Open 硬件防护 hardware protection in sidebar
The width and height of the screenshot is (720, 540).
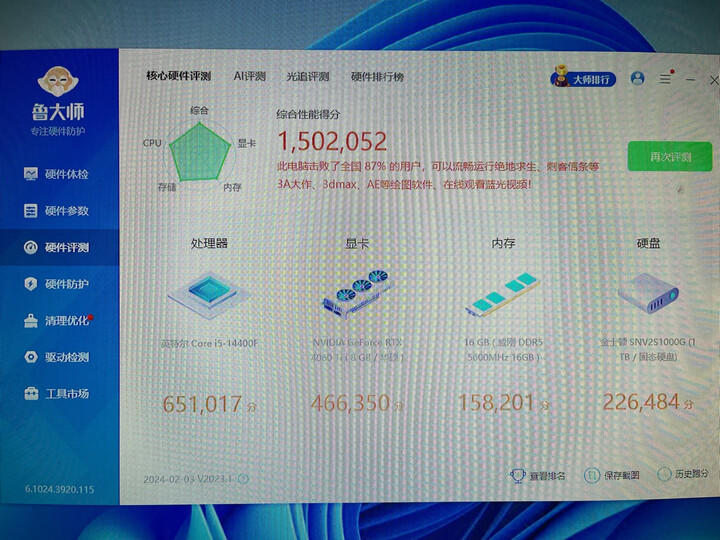click(59, 284)
